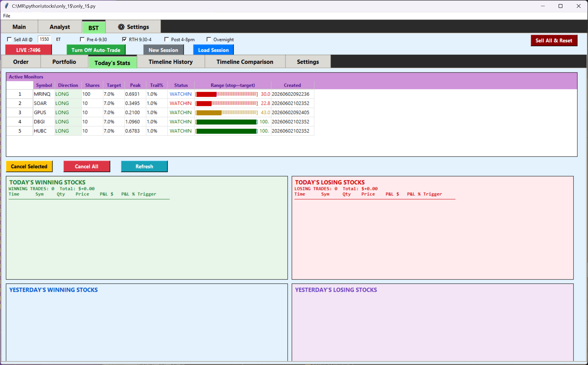The height and width of the screenshot is (365, 588).
Task: Click MRINQ peak value 0.6931
Action: [132, 94]
